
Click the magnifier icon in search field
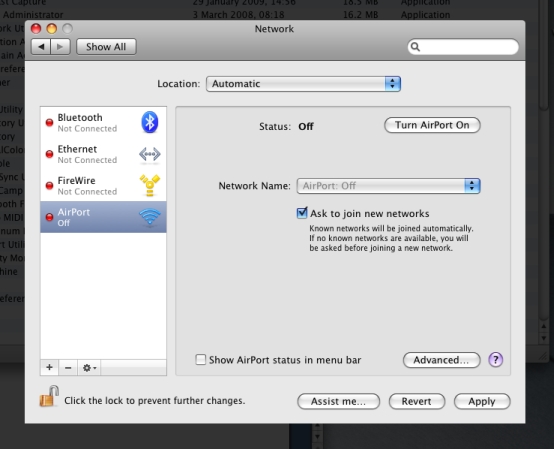click(x=416, y=47)
